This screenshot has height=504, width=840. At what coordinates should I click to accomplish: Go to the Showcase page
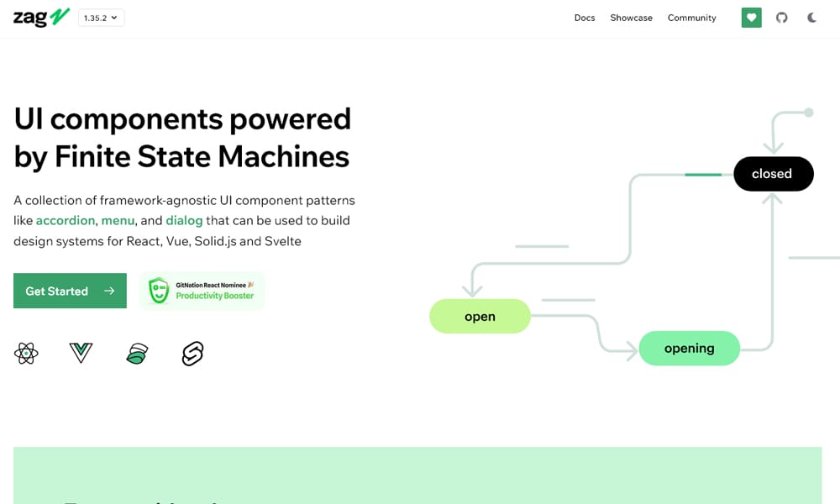pyautogui.click(x=631, y=18)
